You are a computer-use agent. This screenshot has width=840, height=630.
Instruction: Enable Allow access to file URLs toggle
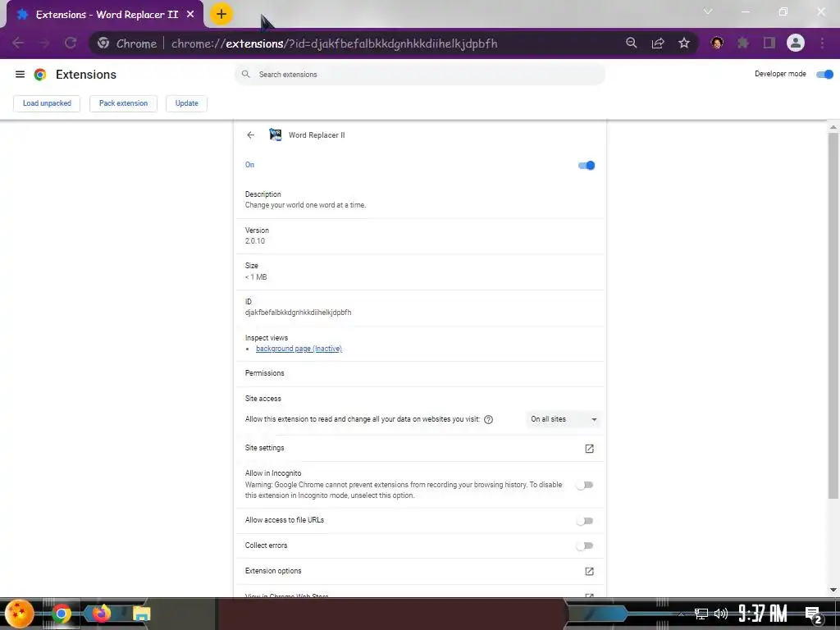tap(584, 521)
